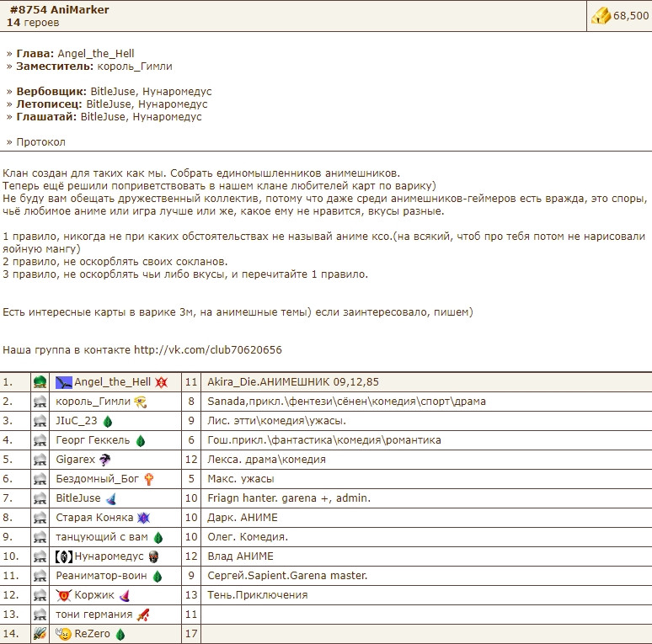Click the dark faction icon after Gigarex
This screenshot has width=652, height=644.
(x=104, y=460)
